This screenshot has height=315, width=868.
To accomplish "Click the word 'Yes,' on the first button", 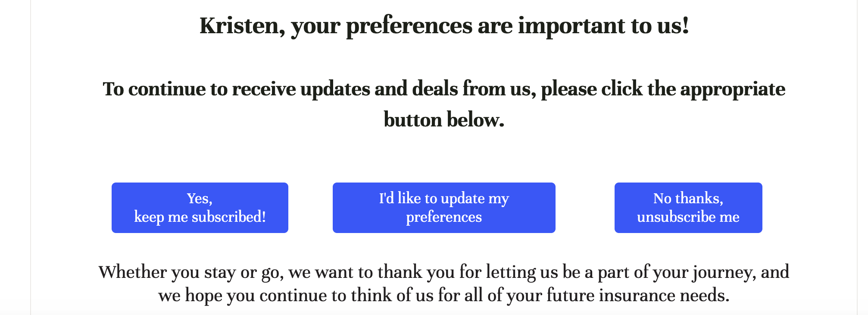I will pos(200,198).
